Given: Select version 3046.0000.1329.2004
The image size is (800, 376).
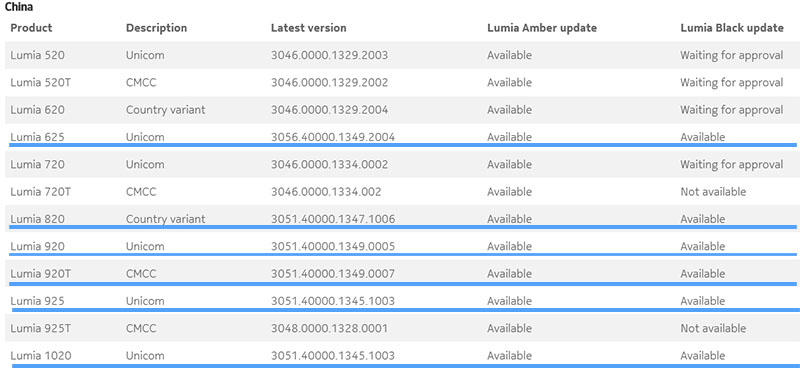Looking at the screenshot, I should coord(330,110).
